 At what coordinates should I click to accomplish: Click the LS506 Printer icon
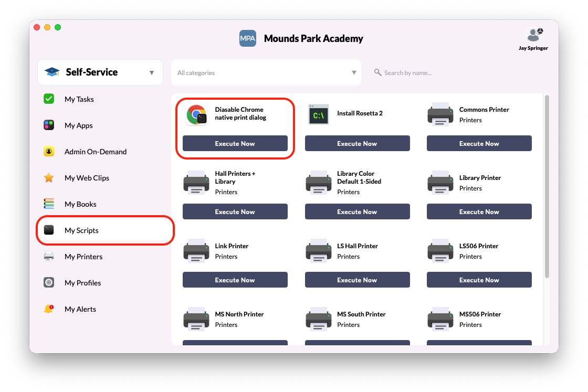[x=440, y=251]
